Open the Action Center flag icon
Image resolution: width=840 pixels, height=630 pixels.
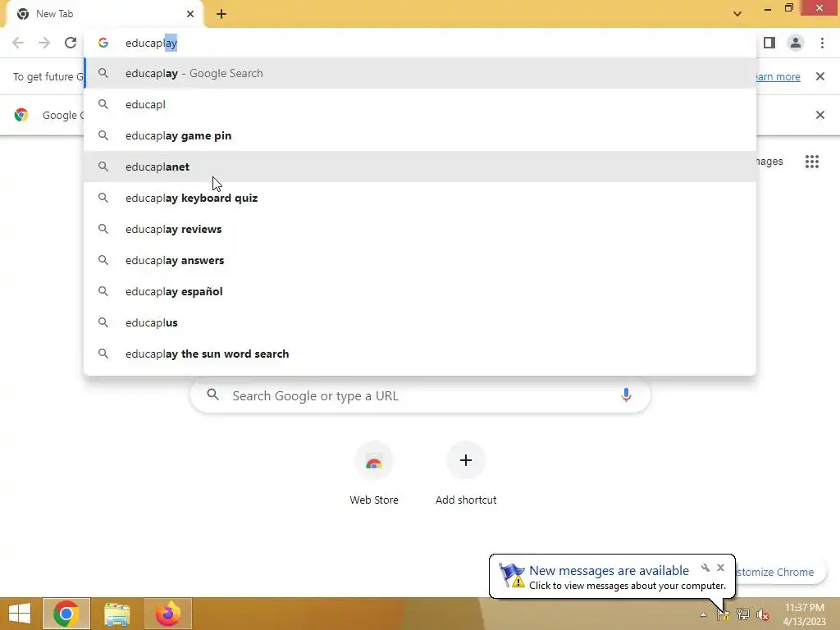point(723,614)
